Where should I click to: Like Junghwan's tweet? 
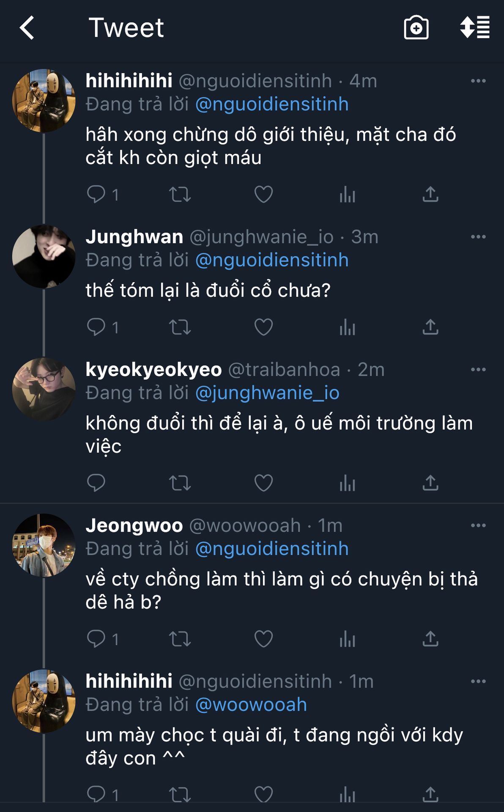263,327
